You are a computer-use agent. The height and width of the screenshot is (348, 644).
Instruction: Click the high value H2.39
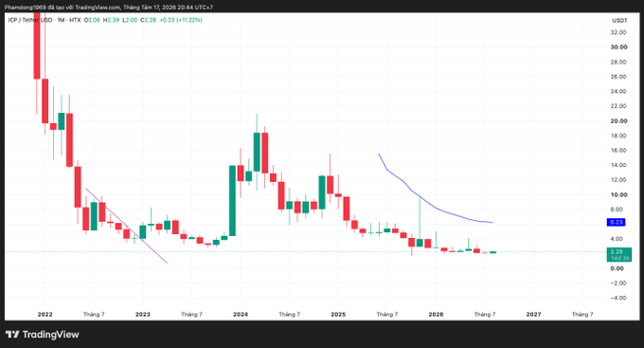pos(111,20)
